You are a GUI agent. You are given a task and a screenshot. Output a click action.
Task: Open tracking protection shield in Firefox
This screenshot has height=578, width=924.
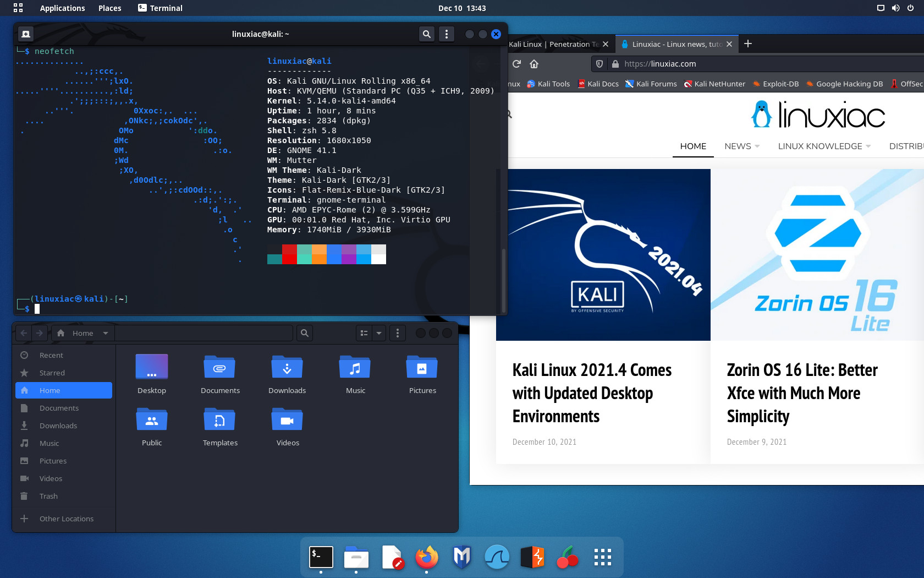599,64
